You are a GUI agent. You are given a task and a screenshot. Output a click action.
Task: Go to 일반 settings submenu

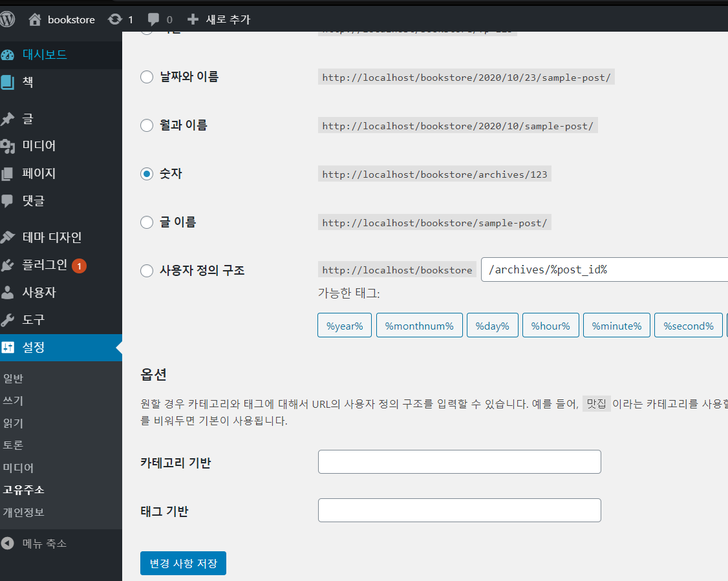point(13,378)
